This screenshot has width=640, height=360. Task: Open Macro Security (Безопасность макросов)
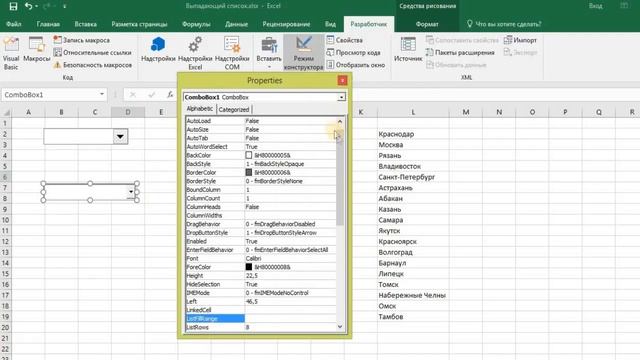93,64
